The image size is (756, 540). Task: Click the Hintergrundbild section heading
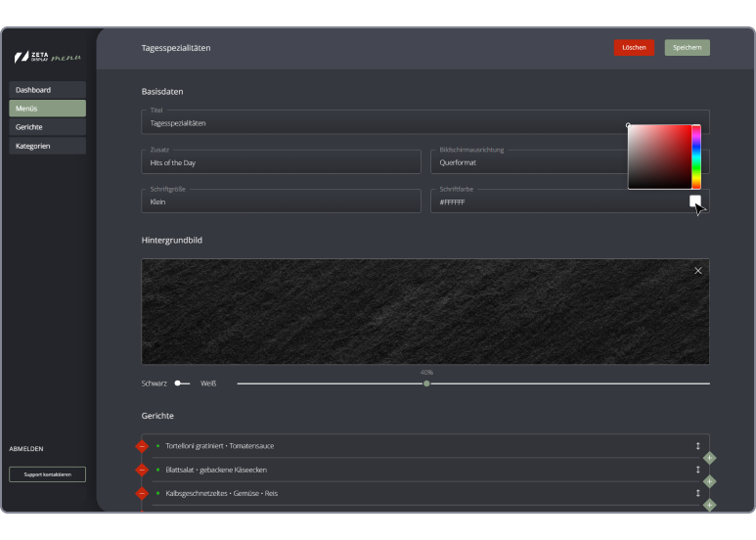[172, 240]
